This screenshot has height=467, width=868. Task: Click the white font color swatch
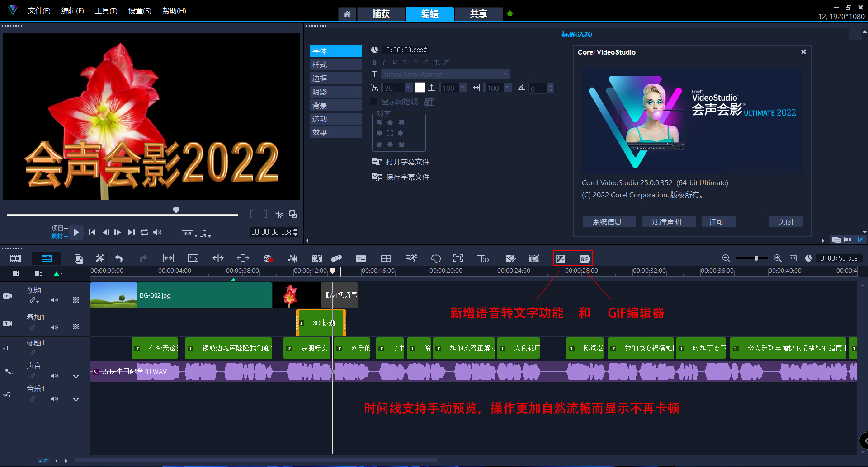(420, 88)
